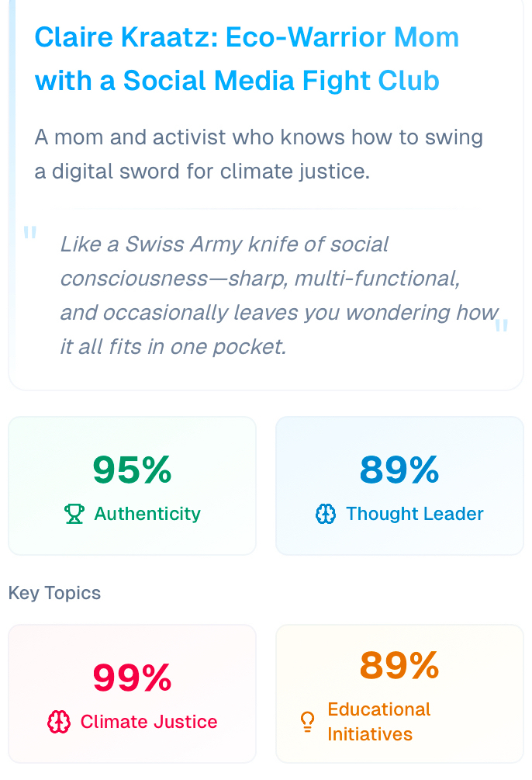The image size is (532, 780).
Task: Click the Thought Leader label text
Action: pos(415,514)
